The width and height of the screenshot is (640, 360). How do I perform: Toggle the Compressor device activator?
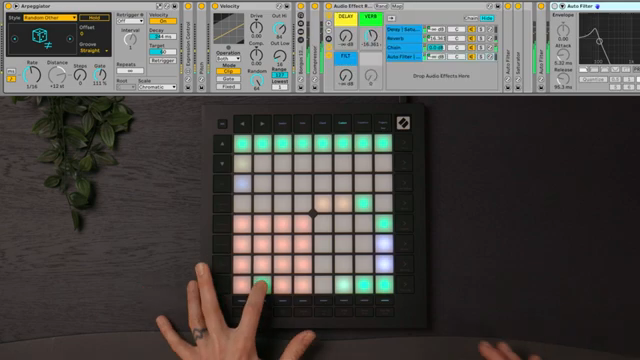coord(315,6)
